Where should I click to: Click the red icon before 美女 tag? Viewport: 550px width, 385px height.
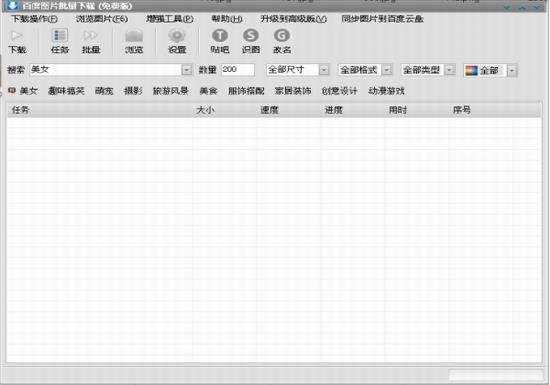[12, 90]
